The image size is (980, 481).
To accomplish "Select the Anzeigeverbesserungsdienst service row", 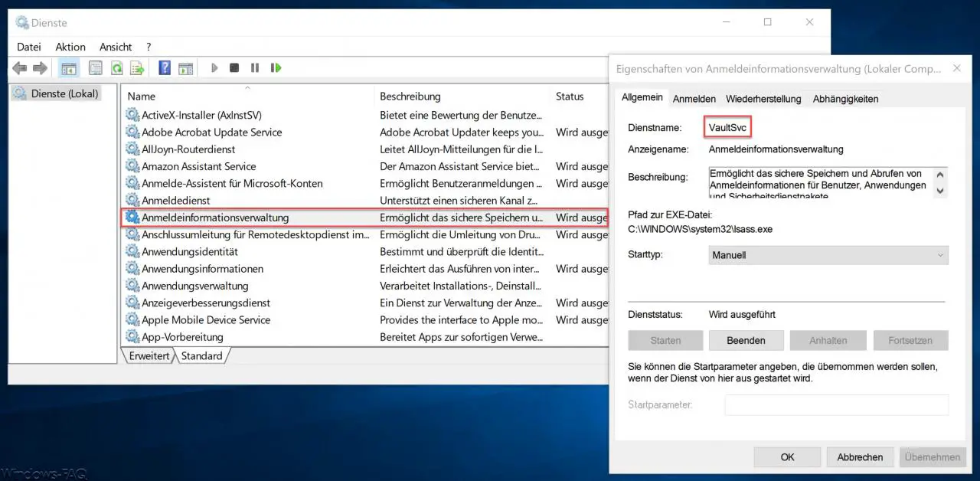I will 365,303.
